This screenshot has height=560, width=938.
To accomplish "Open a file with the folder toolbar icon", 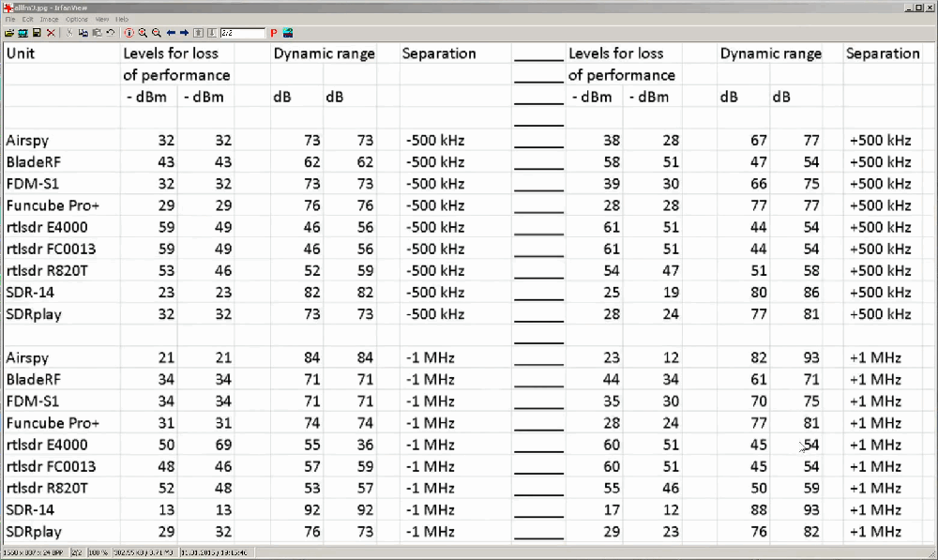I will [9, 33].
